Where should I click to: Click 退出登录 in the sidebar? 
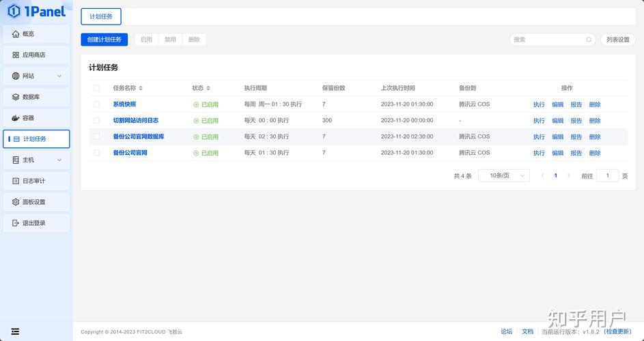pyautogui.click(x=37, y=223)
